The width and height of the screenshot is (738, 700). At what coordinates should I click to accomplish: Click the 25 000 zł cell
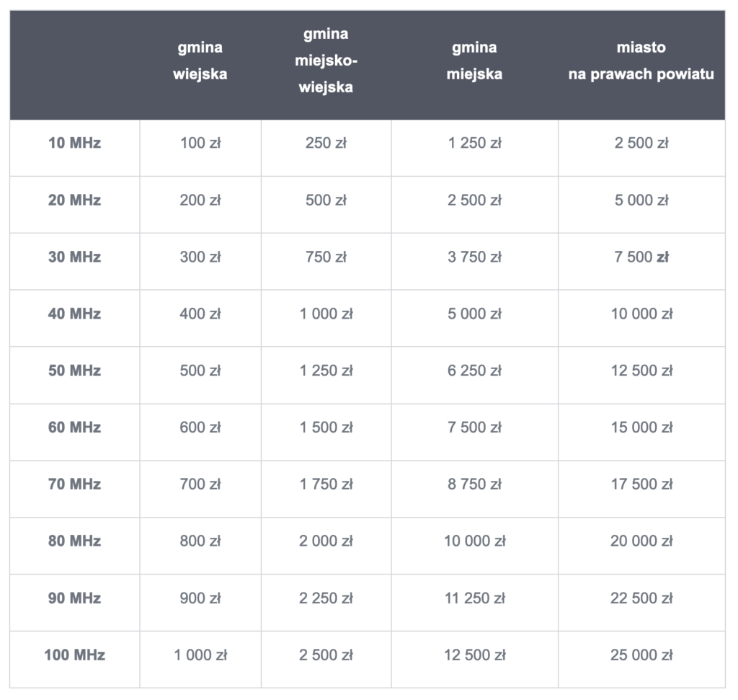641,655
